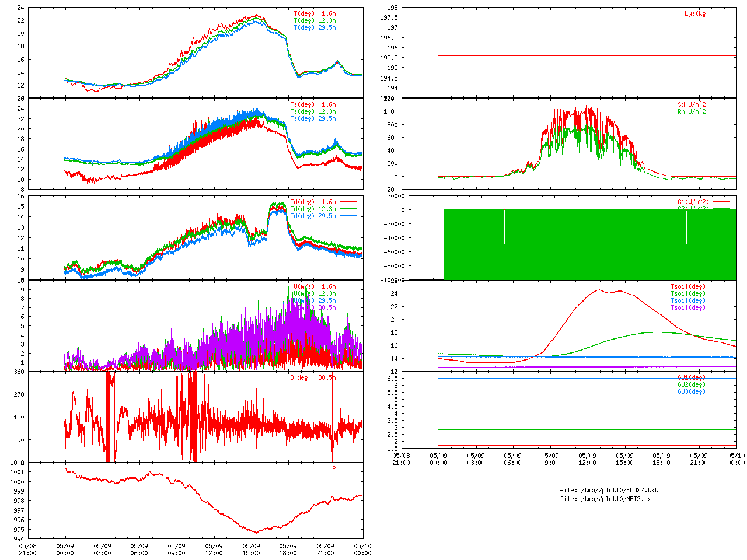Viewport: 747px width, 560px height.
Task: Pick the 'Td(deg) 1.6m' legend entry
Action: click(323, 202)
